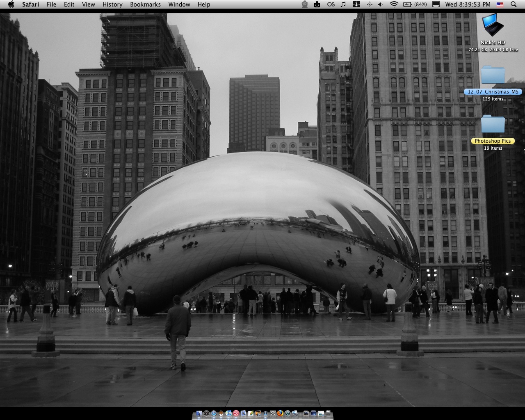525x420 pixels.
Task: Open Firefox from the Dock
Action: (x=281, y=413)
